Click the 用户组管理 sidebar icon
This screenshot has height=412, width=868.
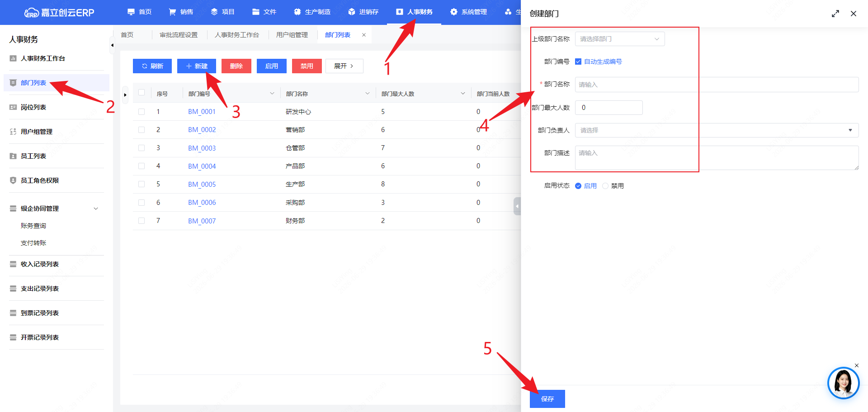click(13, 132)
